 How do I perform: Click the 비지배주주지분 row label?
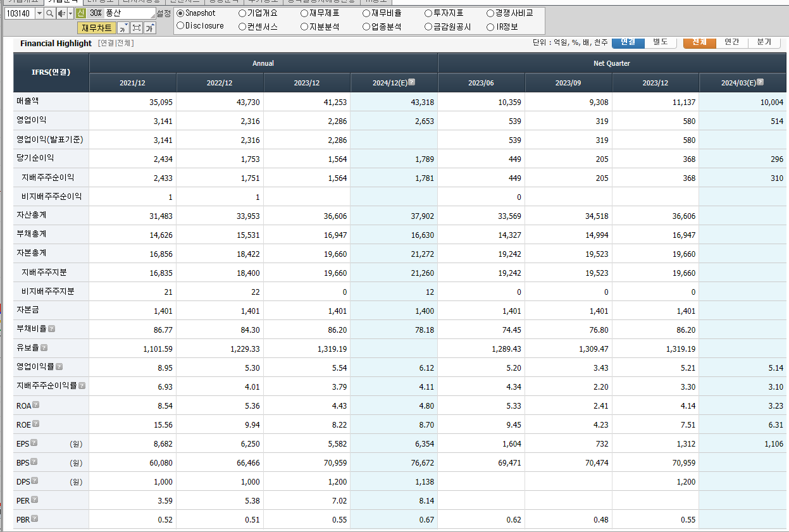coord(48,291)
